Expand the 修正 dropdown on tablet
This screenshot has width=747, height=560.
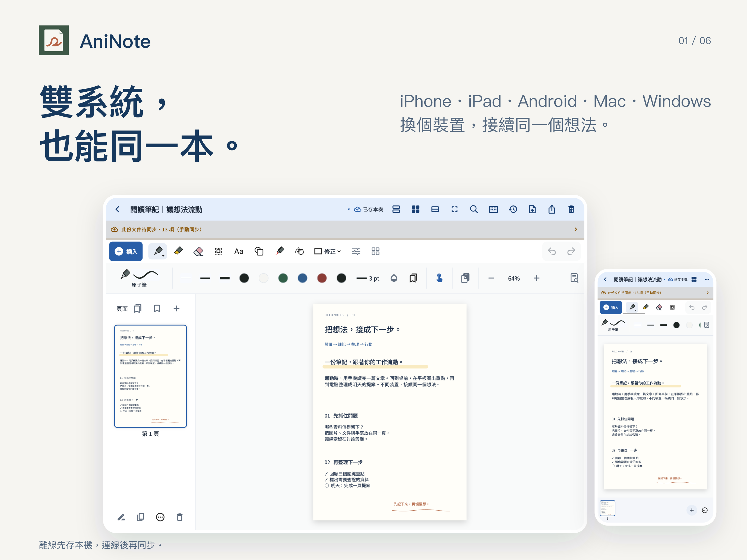pos(328,251)
